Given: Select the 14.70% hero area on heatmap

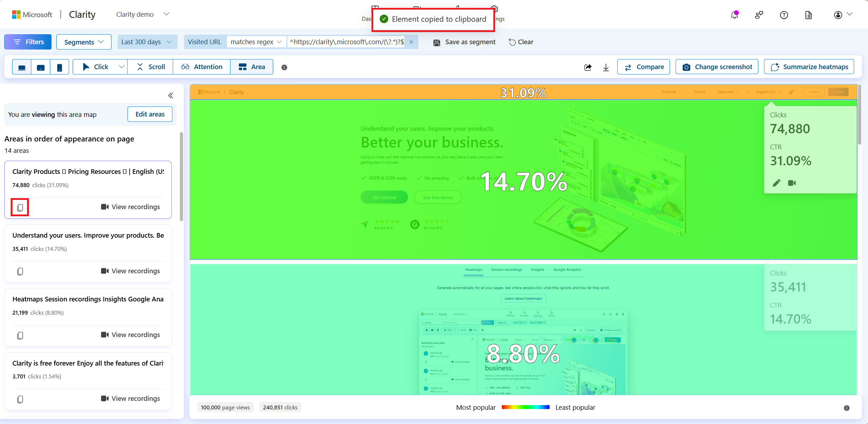Looking at the screenshot, I should 523,180.
